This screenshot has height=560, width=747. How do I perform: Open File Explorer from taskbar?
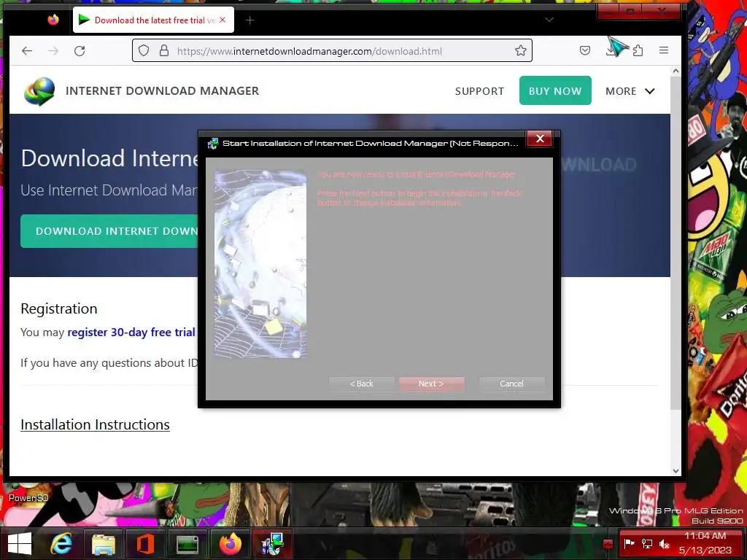pyautogui.click(x=104, y=543)
